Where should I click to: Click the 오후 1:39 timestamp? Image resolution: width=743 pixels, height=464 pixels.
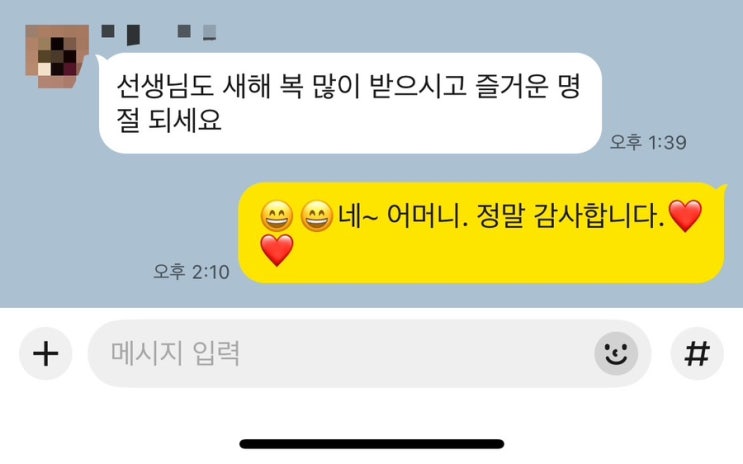click(648, 142)
